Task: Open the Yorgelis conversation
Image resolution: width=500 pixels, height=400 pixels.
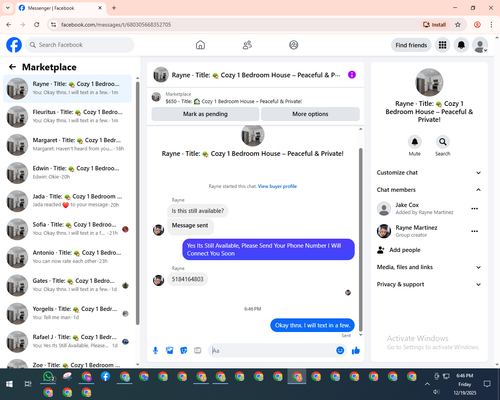Action: [x=68, y=313]
